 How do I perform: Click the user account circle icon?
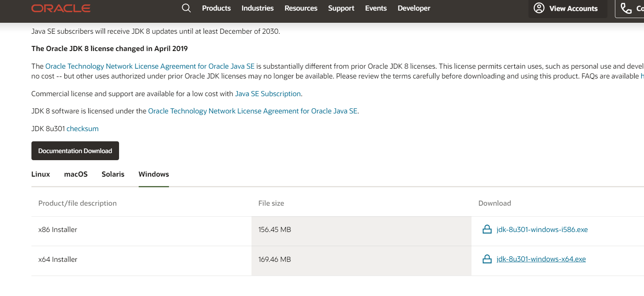coord(539,8)
